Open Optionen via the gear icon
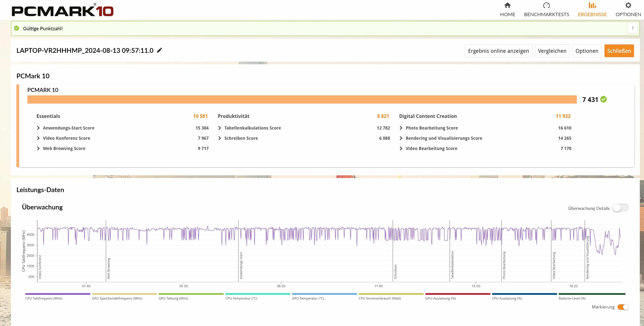The image size is (644, 326). point(628,5)
